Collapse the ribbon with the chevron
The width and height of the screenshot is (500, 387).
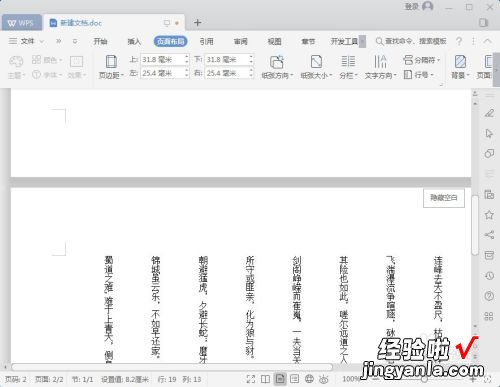click(487, 41)
